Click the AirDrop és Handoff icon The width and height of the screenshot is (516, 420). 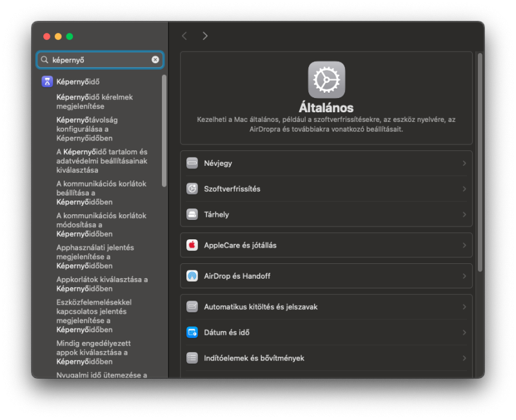(192, 276)
